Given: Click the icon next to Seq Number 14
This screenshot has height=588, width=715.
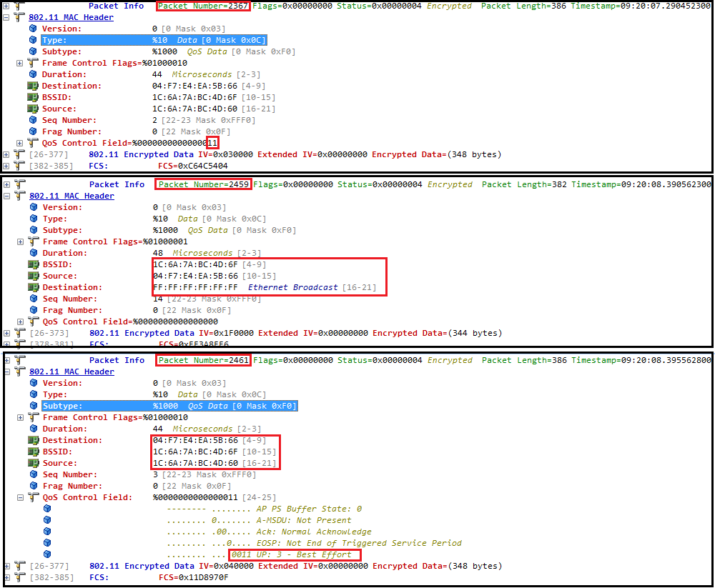Looking at the screenshot, I should [33, 299].
